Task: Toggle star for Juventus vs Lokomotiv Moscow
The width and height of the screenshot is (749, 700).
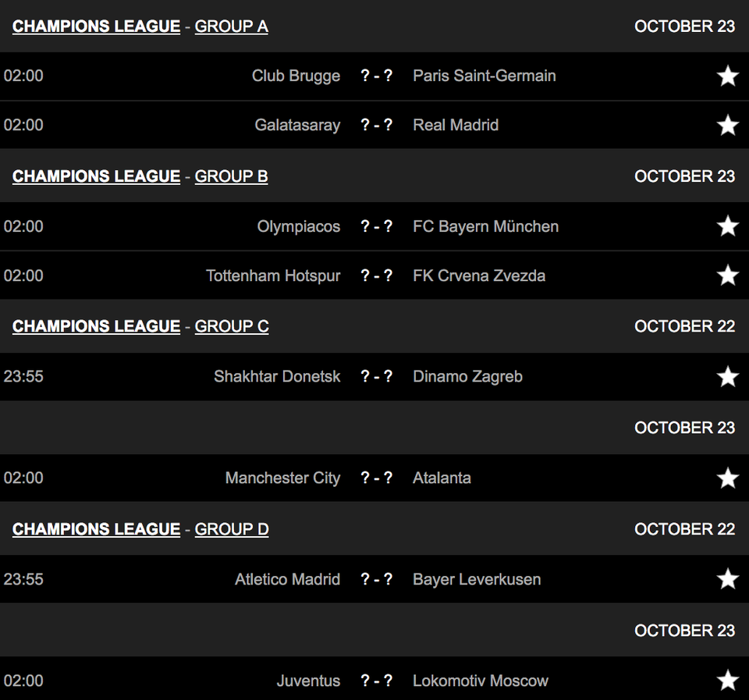Action: 727,680
